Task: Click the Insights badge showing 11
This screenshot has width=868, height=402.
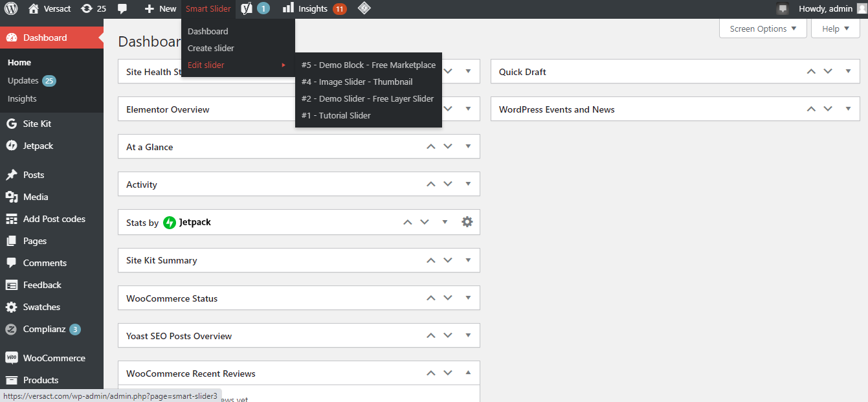Action: [340, 9]
